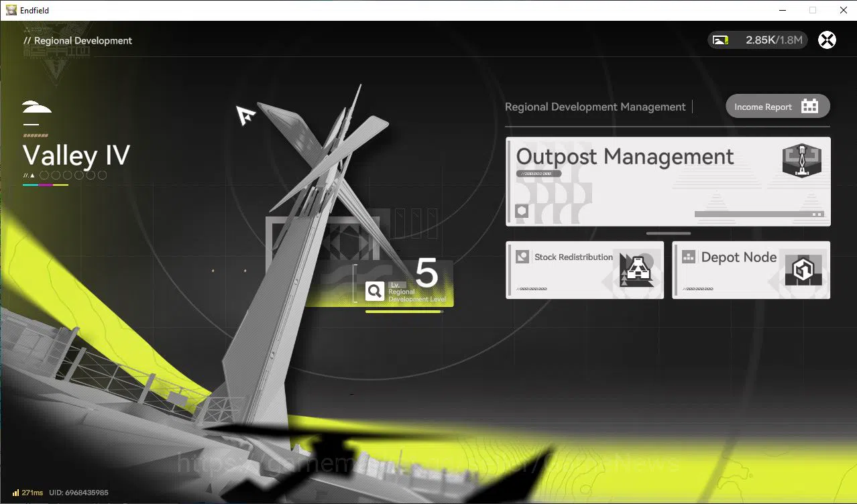Viewport: 857px width, 504px height.
Task: Open the Outpost Management tower icon
Action: (x=801, y=161)
